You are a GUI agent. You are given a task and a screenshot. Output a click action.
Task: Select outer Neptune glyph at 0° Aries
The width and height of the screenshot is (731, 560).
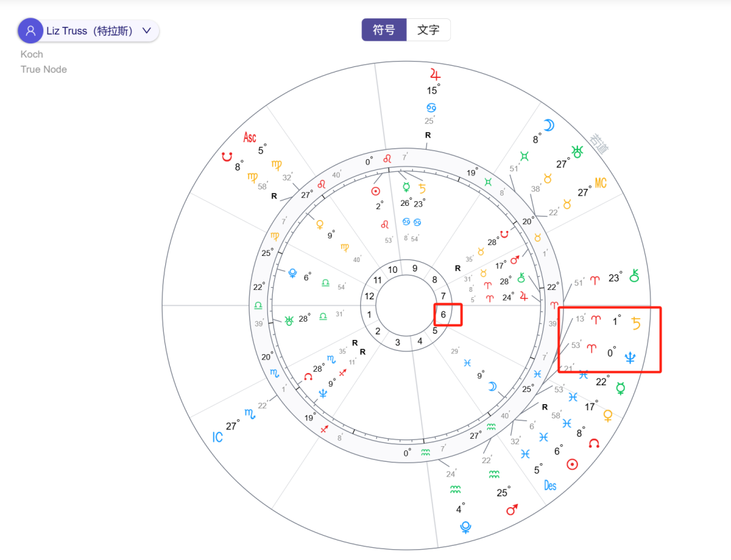(630, 358)
